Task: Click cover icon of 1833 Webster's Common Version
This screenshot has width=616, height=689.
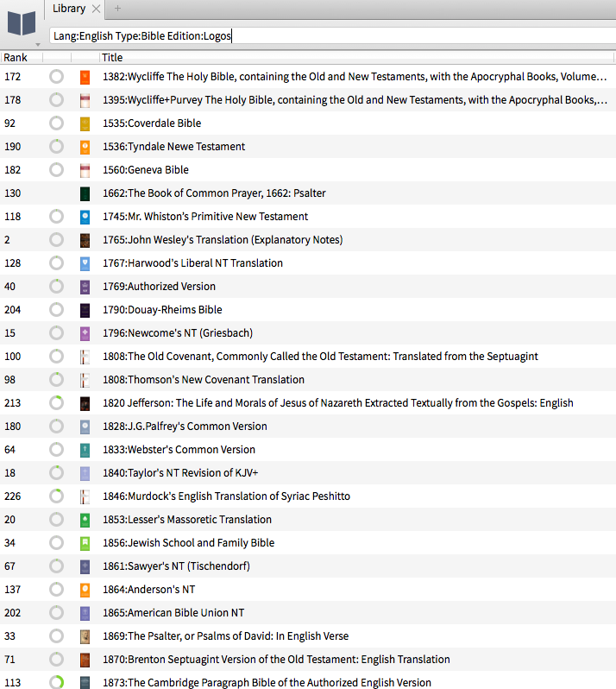Action: click(x=85, y=450)
